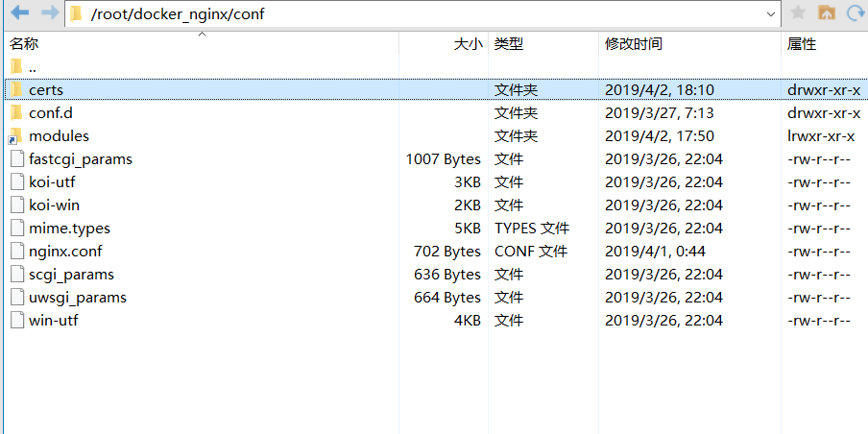The width and height of the screenshot is (868, 434).
Task: Select the scgi_params file name
Action: point(71,276)
